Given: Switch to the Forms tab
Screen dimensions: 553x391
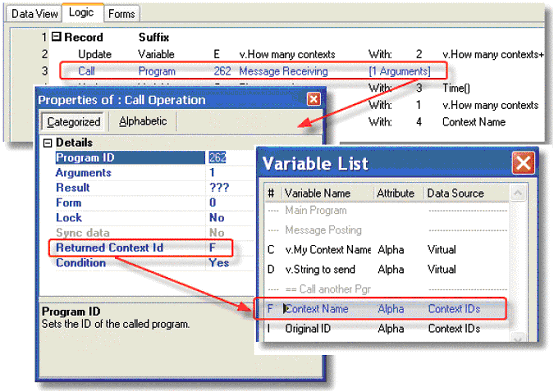Looking at the screenshot, I should tap(122, 14).
